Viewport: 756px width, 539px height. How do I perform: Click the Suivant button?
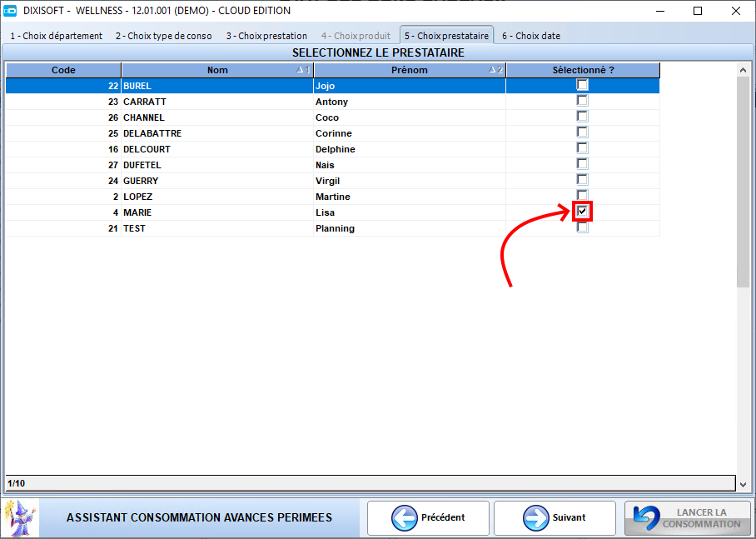tap(555, 518)
